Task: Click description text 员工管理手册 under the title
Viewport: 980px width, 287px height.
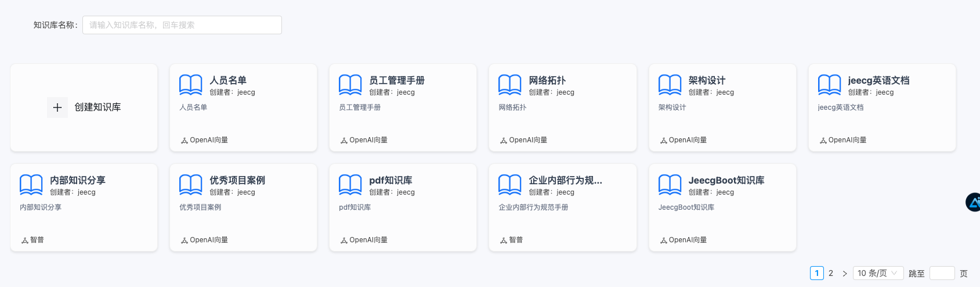Action: coord(360,107)
